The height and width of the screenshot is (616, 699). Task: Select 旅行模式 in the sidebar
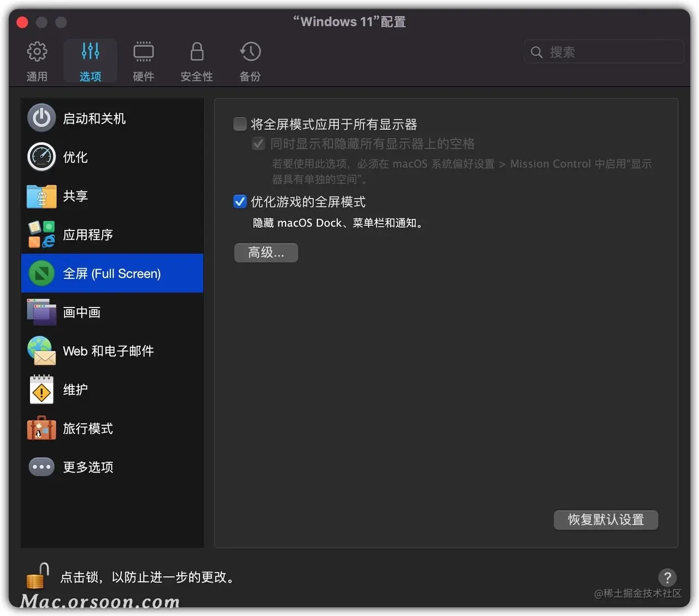pos(112,429)
